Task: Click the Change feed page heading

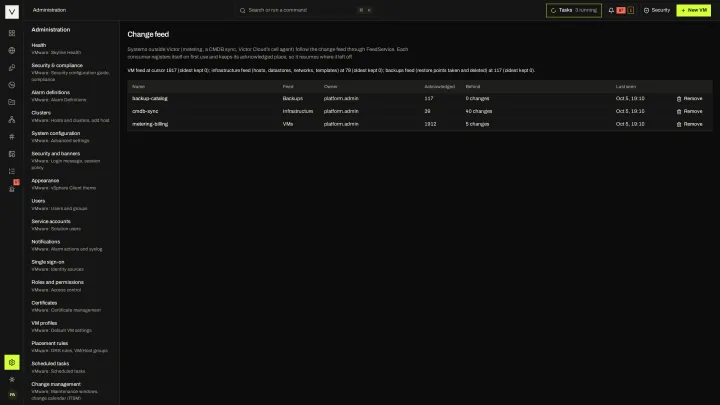Action: [x=148, y=34]
